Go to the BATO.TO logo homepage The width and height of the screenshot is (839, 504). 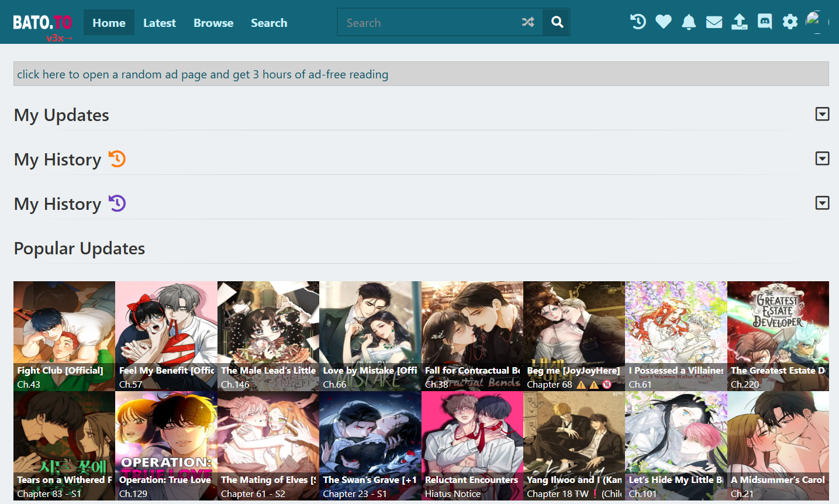[43, 22]
